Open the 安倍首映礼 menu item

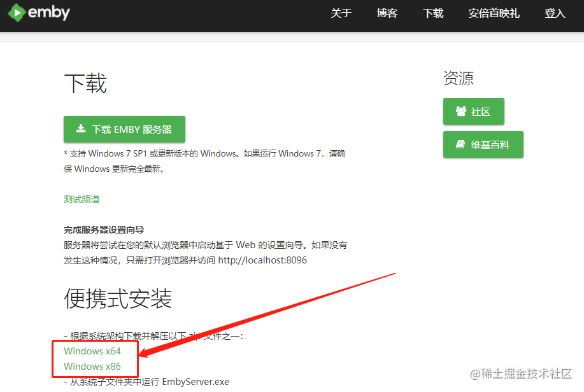(x=494, y=13)
